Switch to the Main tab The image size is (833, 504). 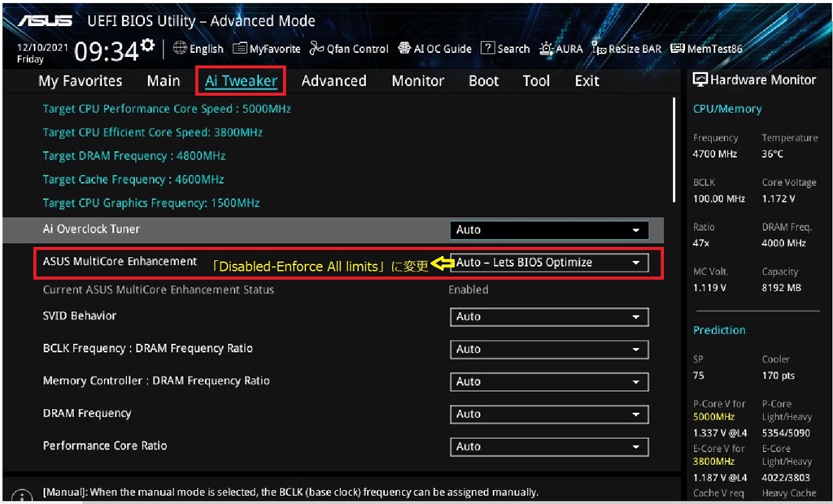click(x=164, y=80)
